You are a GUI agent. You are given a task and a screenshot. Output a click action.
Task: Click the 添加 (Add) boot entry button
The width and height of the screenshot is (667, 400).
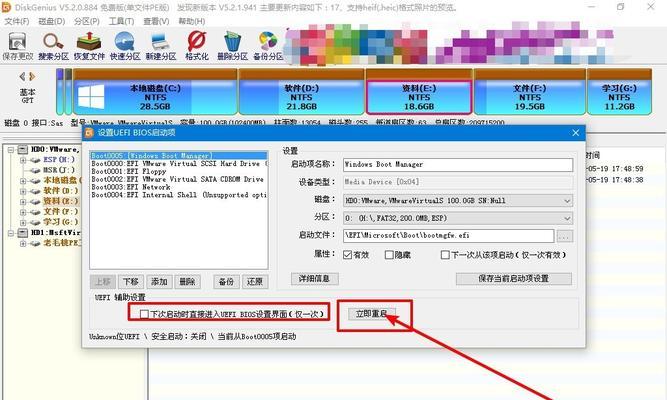[x=159, y=282]
